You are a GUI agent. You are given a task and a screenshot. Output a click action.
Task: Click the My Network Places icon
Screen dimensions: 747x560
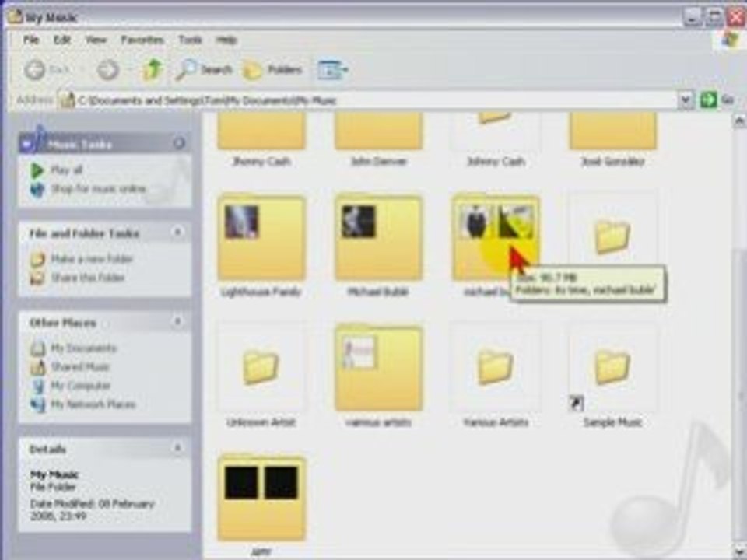(x=37, y=404)
